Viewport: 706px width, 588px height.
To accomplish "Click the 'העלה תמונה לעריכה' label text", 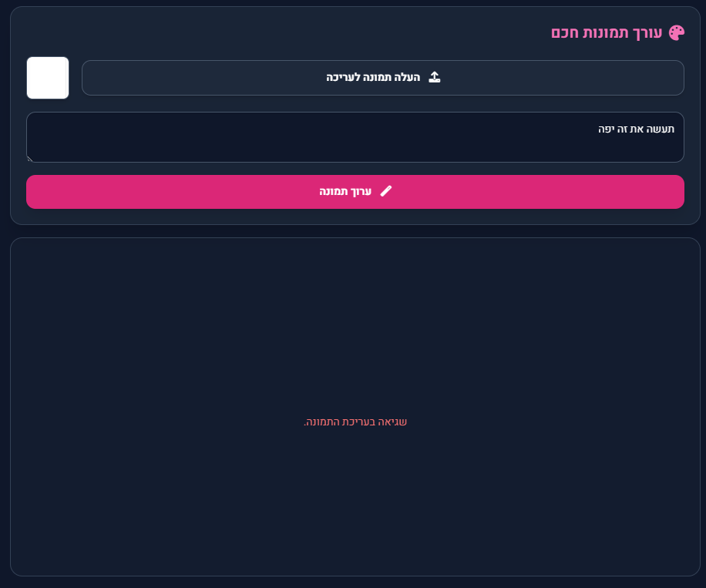I will 373,78.
